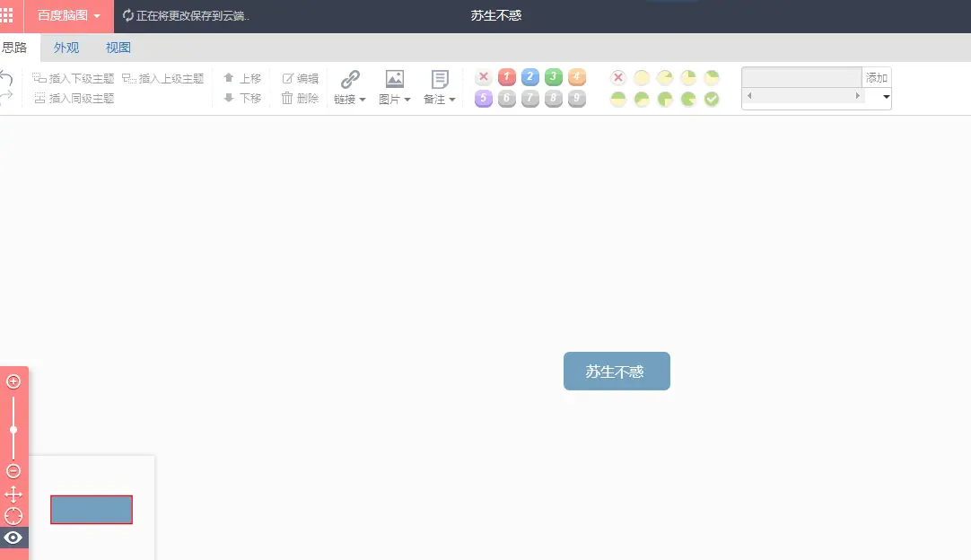
Task: Remove progress with circled X icon
Action: (618, 77)
